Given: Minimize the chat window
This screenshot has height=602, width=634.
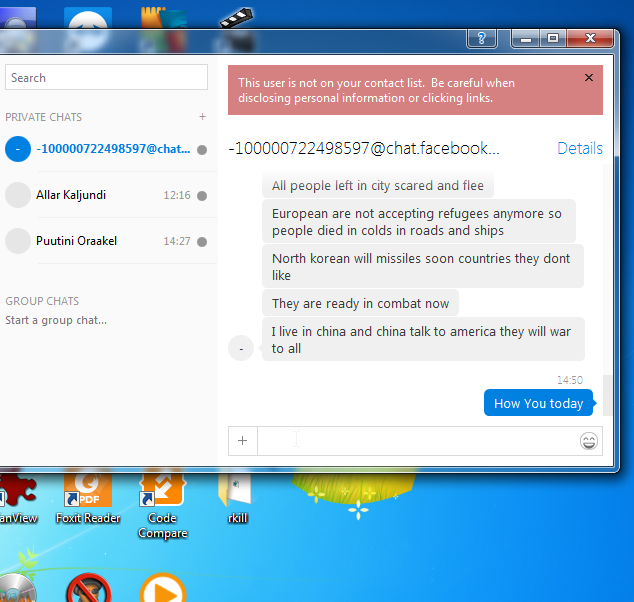Looking at the screenshot, I should tap(525, 39).
